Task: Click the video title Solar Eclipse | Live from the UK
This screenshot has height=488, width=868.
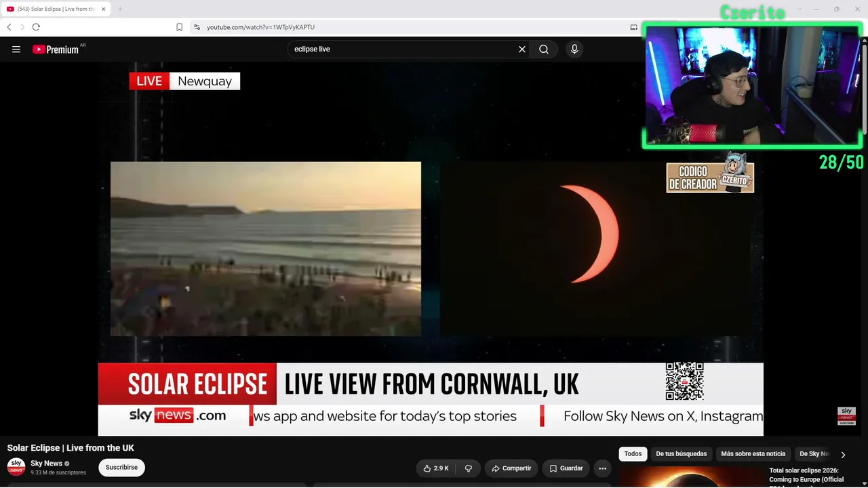Action: tap(71, 448)
